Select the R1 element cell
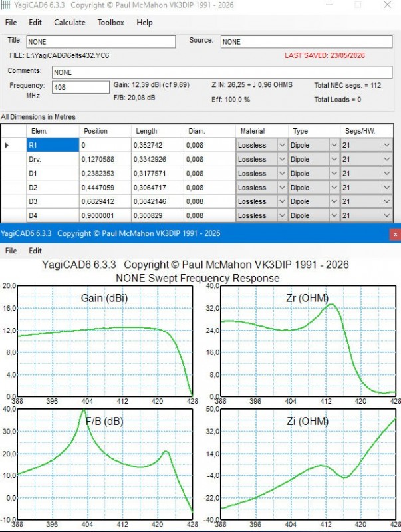This screenshot has height=532, width=401. (53, 145)
